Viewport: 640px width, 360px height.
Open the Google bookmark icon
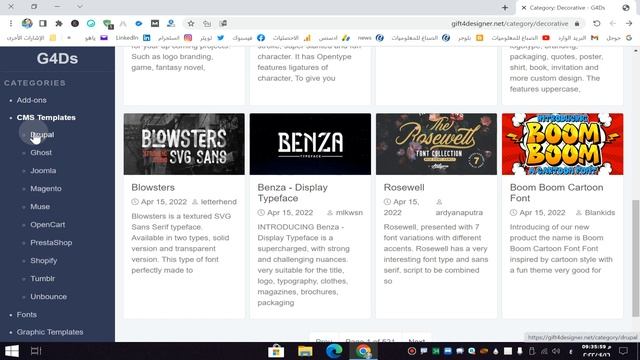629,38
